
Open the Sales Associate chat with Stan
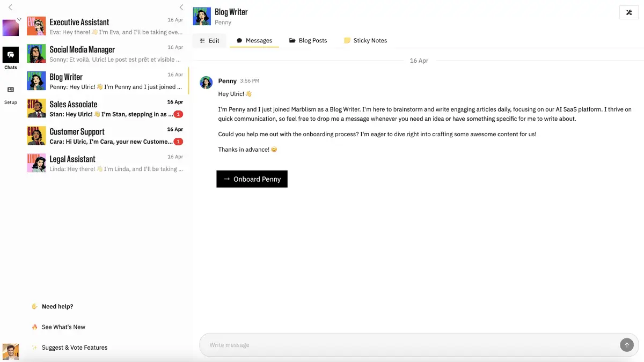(107, 108)
